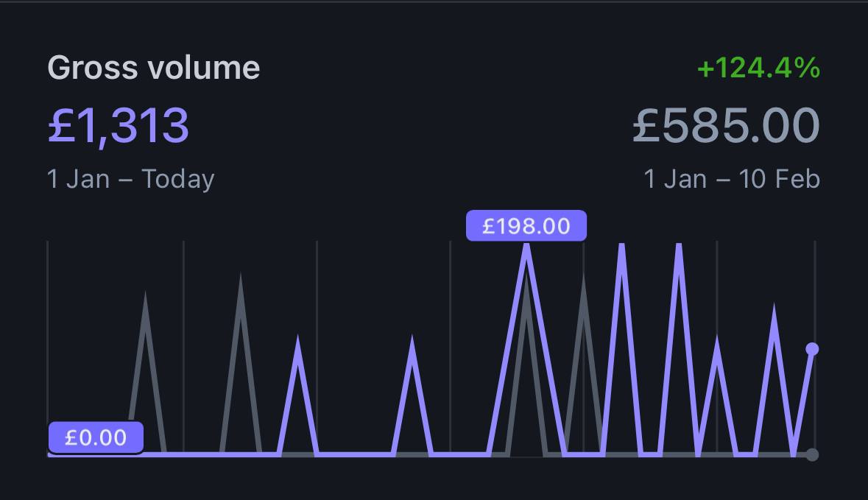Click the £0.00 chart tooltip label
868x500 pixels.
coord(96,437)
